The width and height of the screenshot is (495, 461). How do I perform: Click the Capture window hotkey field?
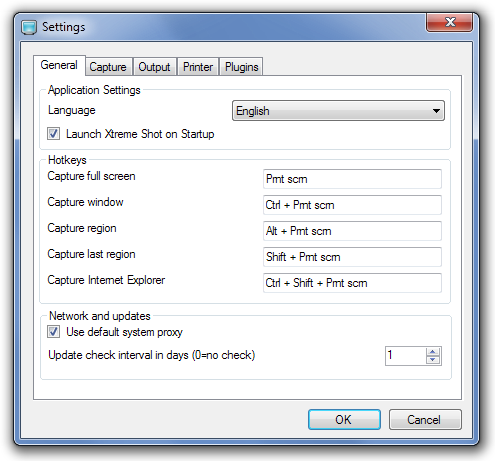click(x=352, y=205)
